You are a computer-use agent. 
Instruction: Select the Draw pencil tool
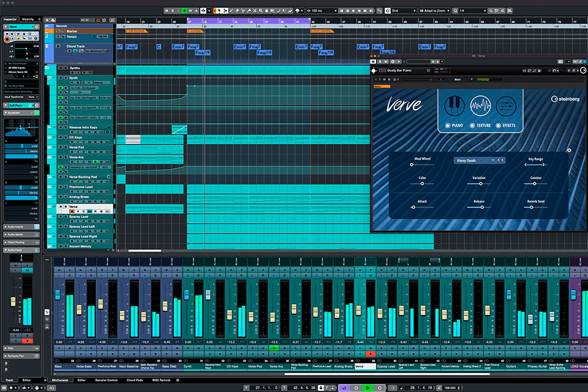coord(231,11)
